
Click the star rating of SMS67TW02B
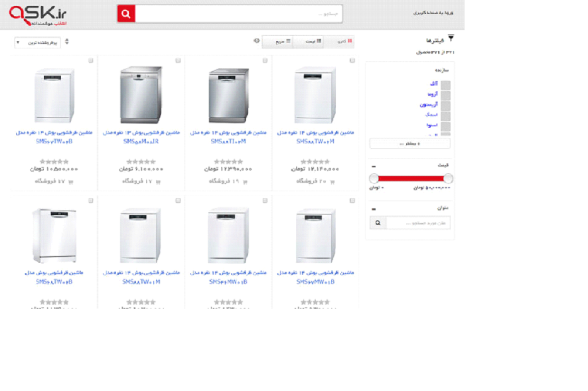pos(54,162)
